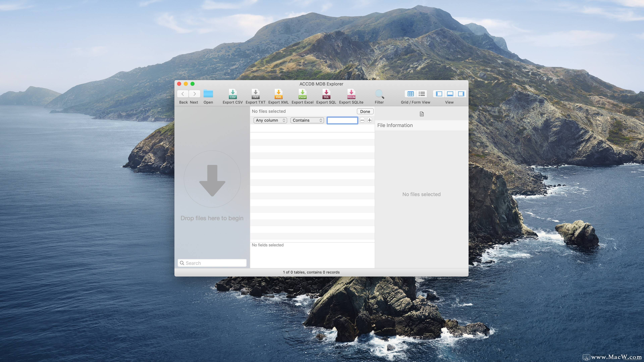Open the Contains condition dropdown

pyautogui.click(x=307, y=120)
